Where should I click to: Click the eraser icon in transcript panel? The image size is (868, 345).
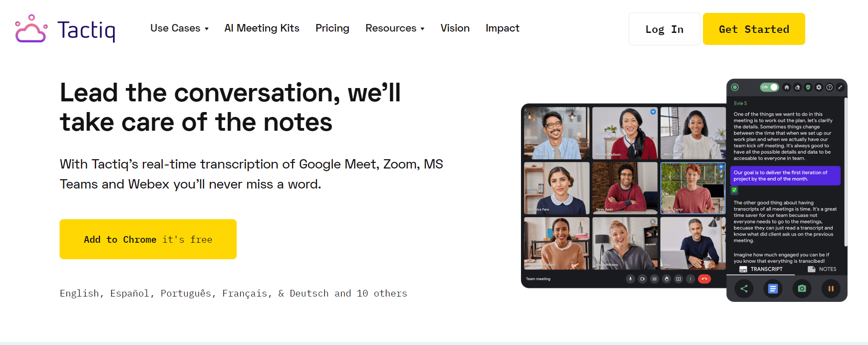[797, 87]
